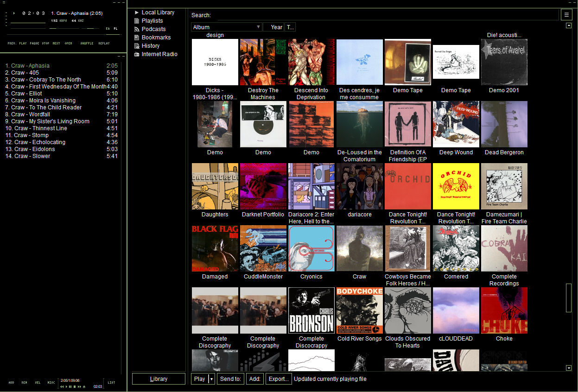This screenshot has height=392, width=578.
Task: Click the mini play icon in playlist footer
Action: coord(66,386)
